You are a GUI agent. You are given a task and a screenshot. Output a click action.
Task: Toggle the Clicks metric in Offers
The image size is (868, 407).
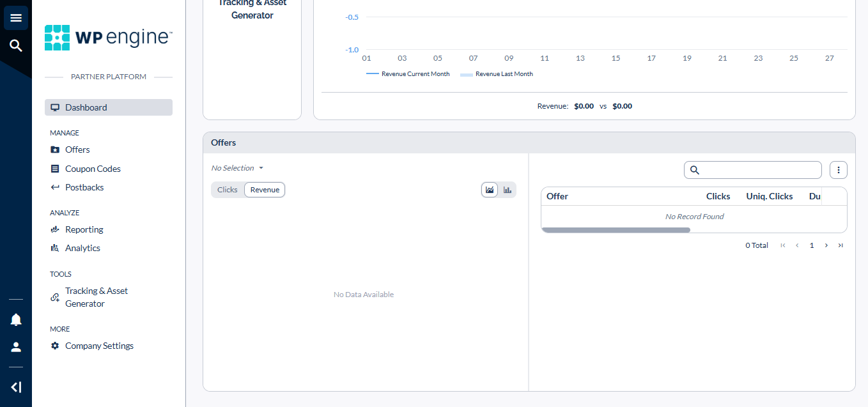tap(228, 190)
